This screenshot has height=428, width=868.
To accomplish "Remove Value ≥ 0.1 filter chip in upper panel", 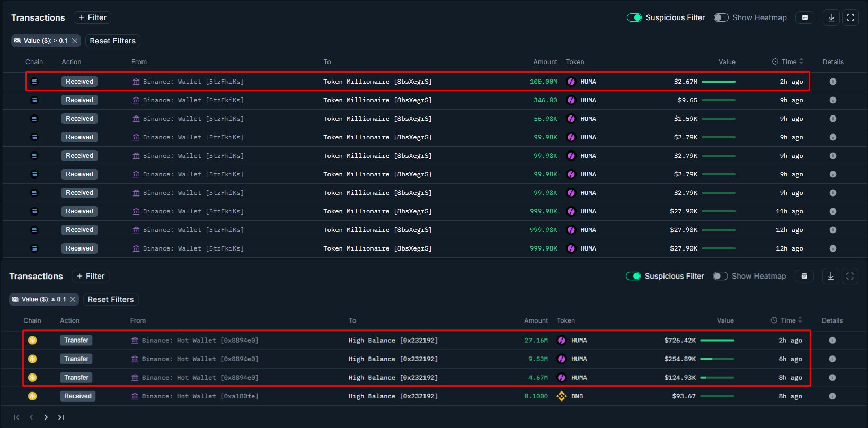I will 75,41.
